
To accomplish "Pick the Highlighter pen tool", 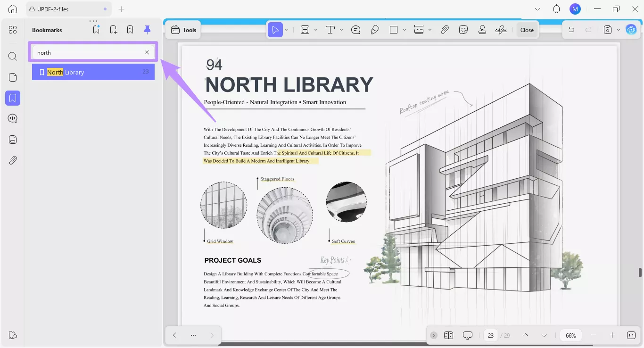I will [375, 29].
